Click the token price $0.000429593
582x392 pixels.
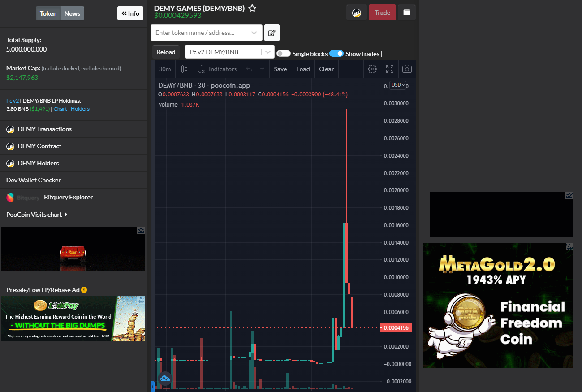coord(178,16)
